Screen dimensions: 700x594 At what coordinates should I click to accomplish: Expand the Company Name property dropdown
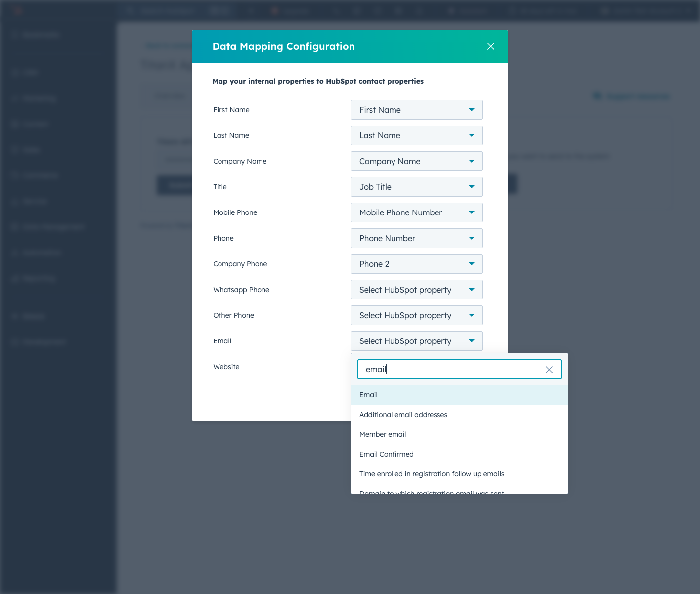pos(417,161)
